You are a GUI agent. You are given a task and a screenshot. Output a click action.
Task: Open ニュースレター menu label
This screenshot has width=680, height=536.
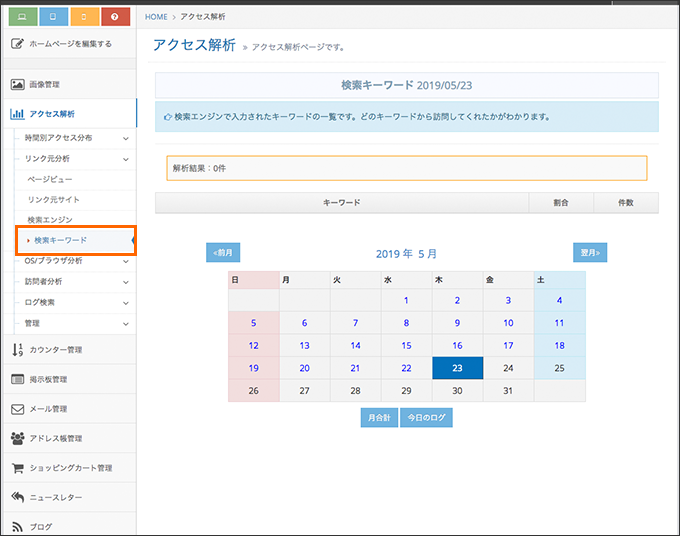click(56, 497)
